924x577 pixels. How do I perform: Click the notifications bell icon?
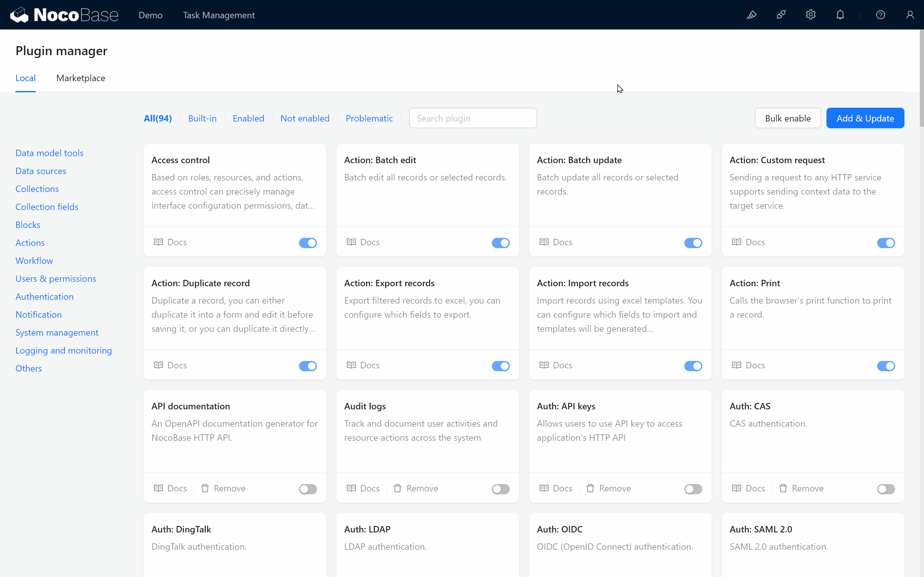point(840,15)
